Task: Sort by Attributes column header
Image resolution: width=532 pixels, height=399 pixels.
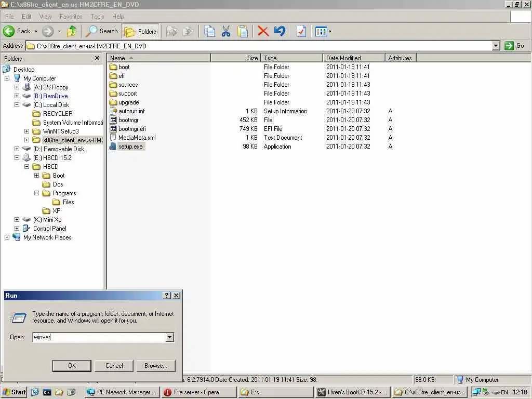Action: point(401,58)
